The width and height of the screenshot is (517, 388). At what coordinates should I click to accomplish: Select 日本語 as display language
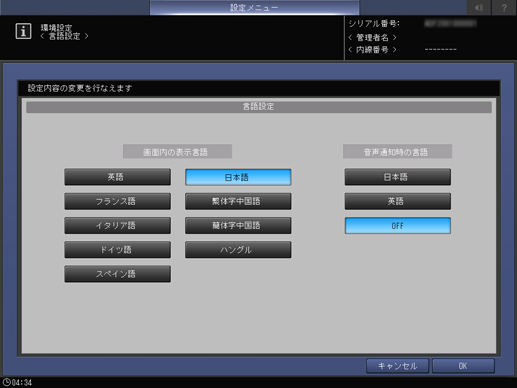click(x=238, y=177)
